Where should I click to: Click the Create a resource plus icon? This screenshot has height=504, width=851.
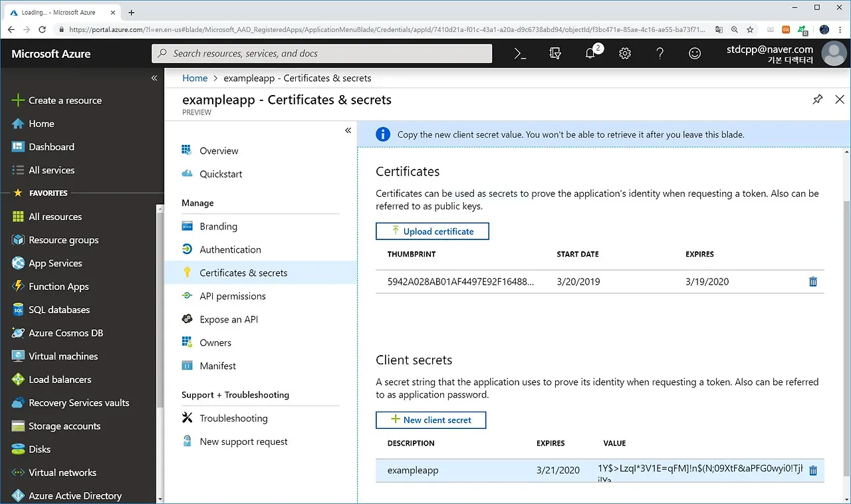18,100
